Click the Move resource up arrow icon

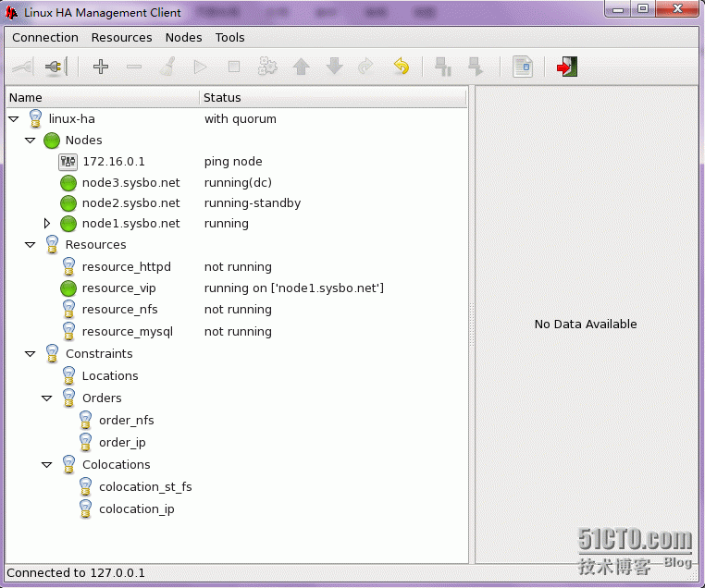[302, 67]
